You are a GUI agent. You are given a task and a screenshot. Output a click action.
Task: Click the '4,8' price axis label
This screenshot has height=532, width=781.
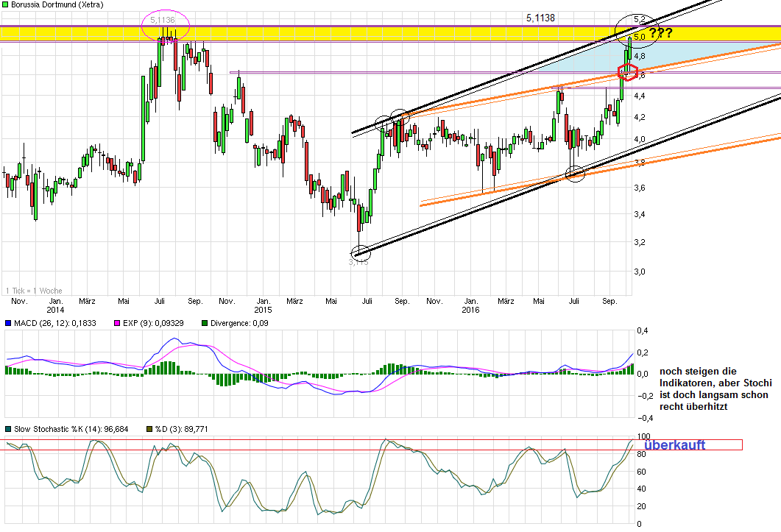tap(640, 56)
